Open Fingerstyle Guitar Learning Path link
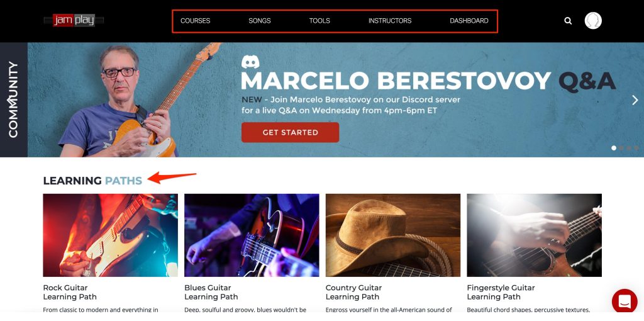Image resolution: width=644 pixels, height=321 pixels. point(501,292)
